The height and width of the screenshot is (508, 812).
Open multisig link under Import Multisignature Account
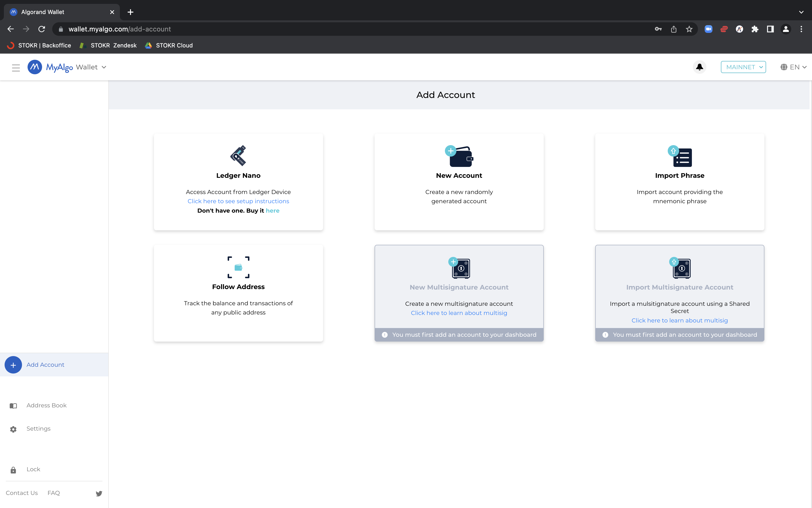(680, 321)
